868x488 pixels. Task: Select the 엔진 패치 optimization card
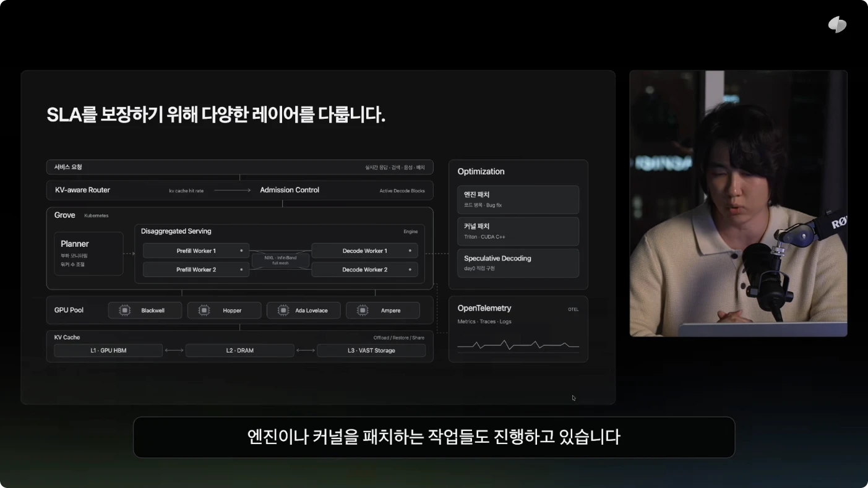point(518,199)
